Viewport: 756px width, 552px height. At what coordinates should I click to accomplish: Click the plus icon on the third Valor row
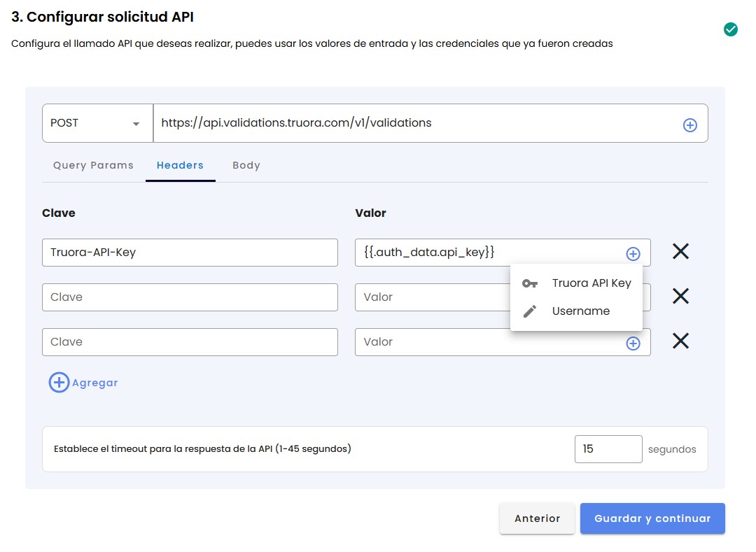633,342
